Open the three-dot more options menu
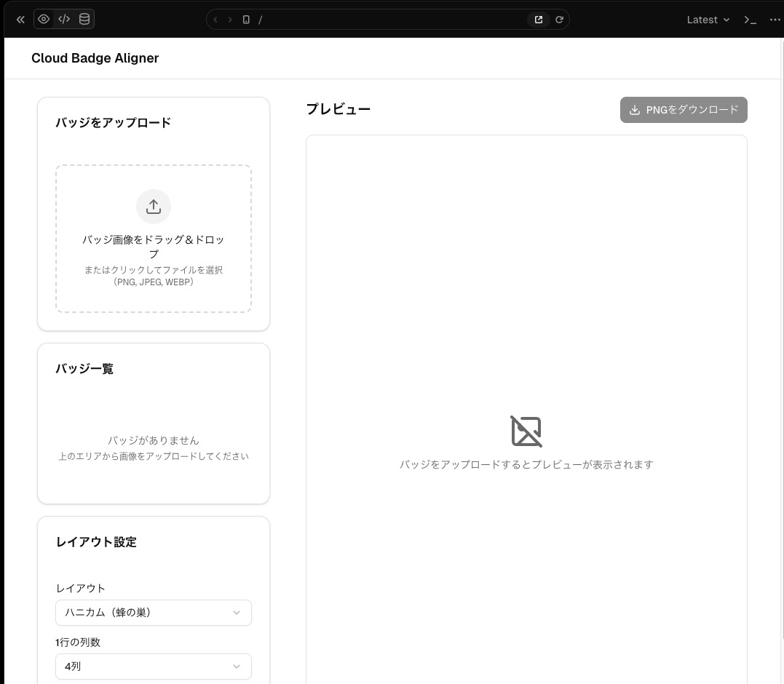 click(x=775, y=20)
